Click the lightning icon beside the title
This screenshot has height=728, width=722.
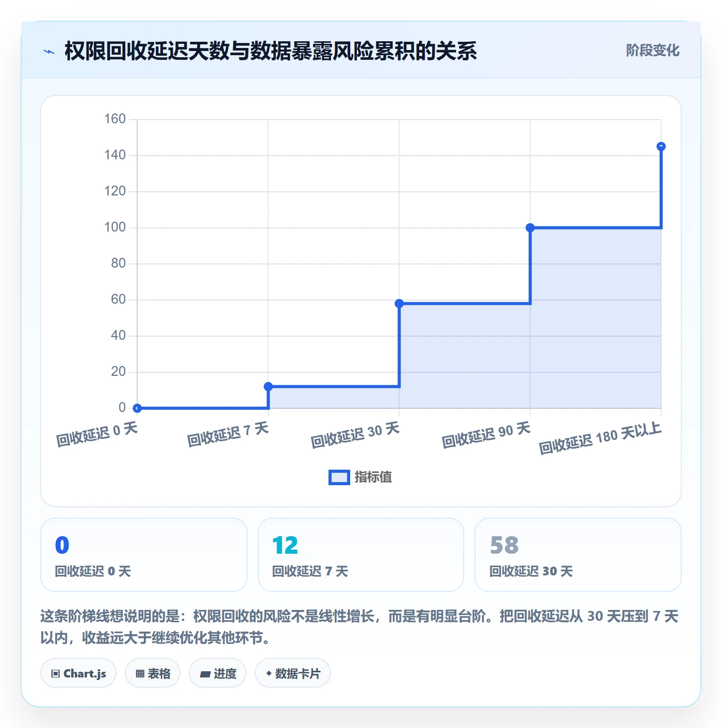pos(49,52)
